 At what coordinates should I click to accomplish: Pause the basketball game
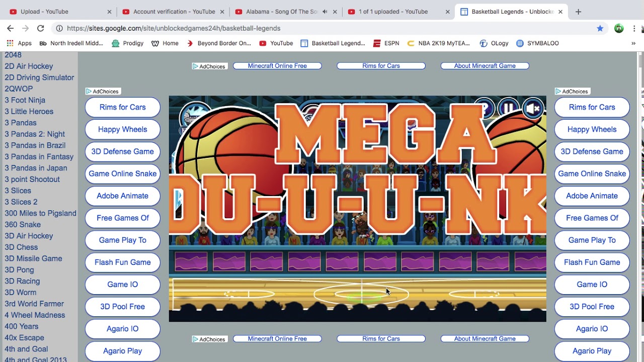tap(508, 108)
